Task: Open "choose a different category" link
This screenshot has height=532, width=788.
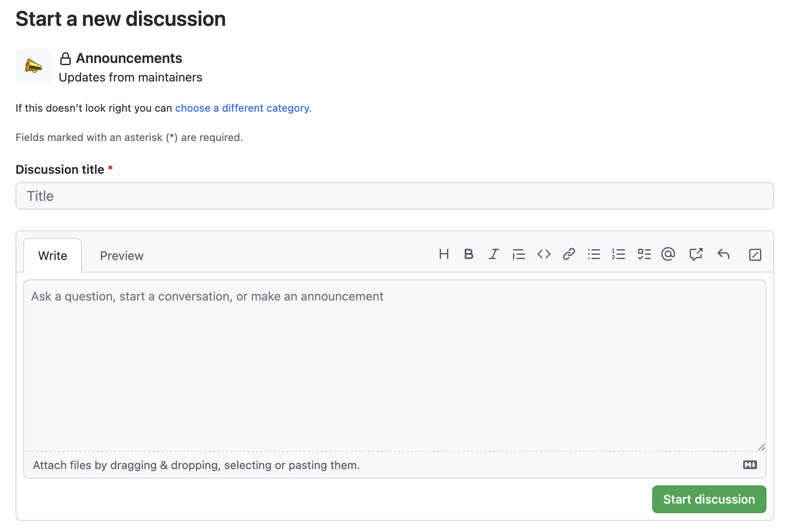Action: click(x=243, y=108)
